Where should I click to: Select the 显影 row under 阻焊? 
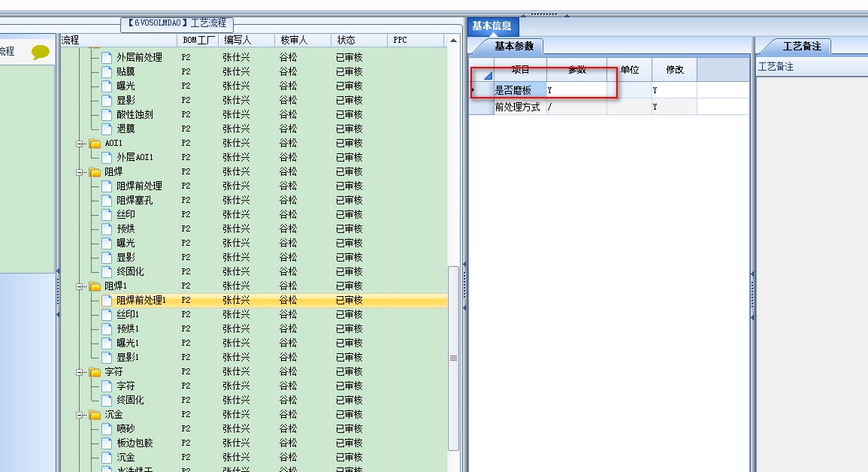pos(254,257)
